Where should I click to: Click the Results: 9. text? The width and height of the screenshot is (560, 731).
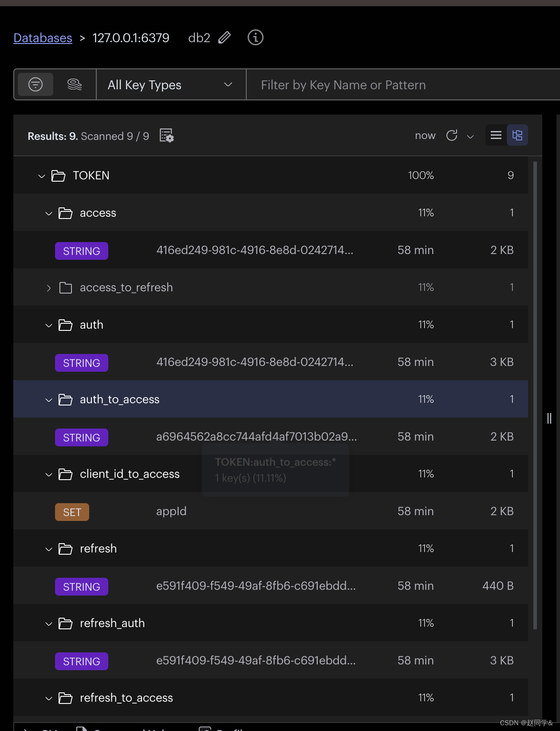53,136
